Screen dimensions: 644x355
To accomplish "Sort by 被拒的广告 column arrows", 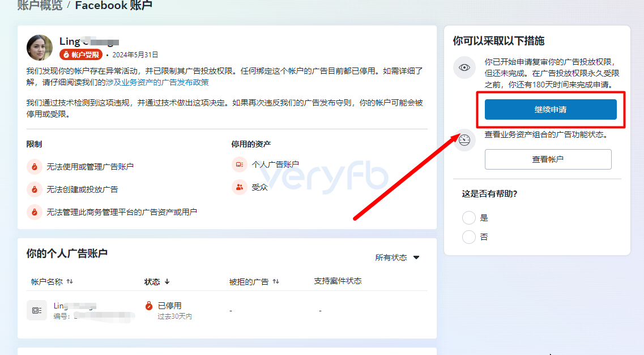I will (276, 281).
